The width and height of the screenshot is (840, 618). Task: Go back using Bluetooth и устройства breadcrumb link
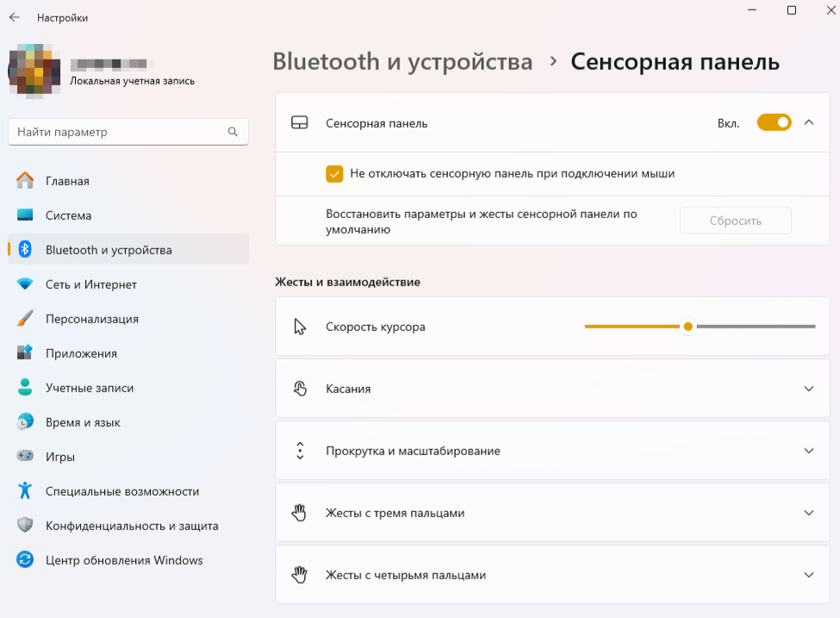click(x=401, y=62)
